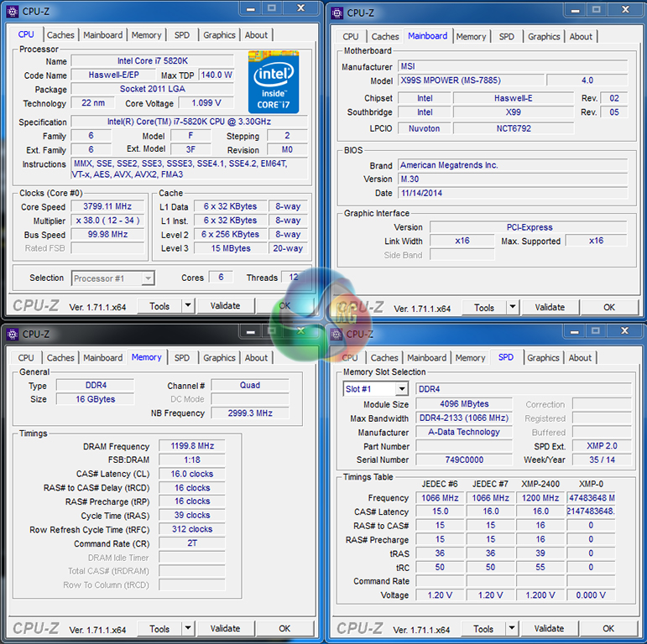Viewport: 647px width, 644px height.
Task: Expand the Tools arrow in the CPU tab window
Action: click(x=188, y=306)
